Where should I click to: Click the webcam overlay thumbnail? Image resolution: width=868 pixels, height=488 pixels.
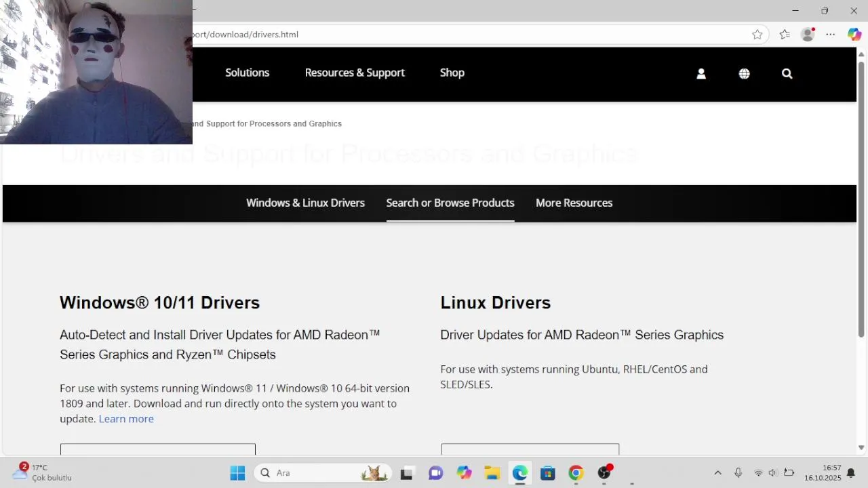click(x=96, y=72)
